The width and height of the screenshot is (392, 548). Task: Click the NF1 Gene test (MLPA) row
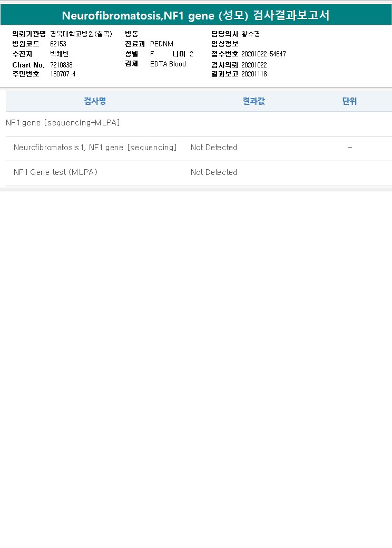tap(199, 172)
